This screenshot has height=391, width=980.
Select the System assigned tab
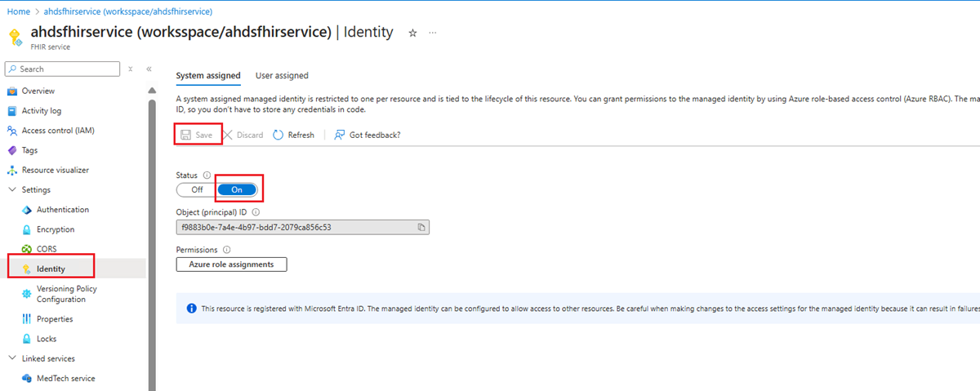208,76
